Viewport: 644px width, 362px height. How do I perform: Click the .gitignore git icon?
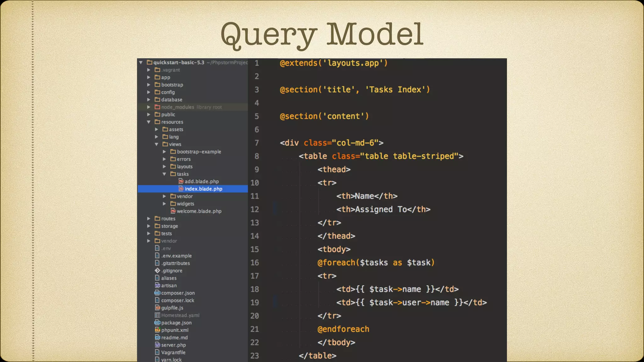[158, 271]
